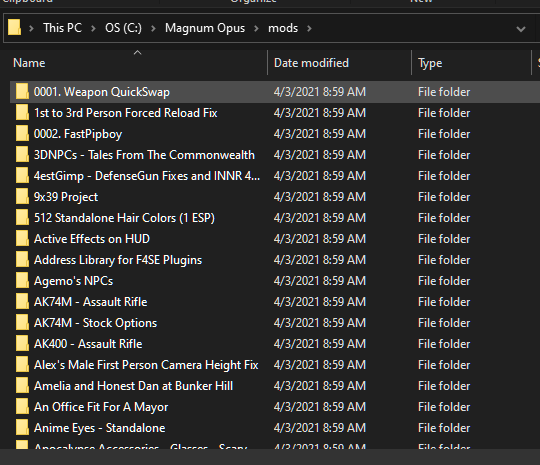Go to the Magnum Opus breadcrumb
This screenshot has width=540, height=465.
click(205, 28)
